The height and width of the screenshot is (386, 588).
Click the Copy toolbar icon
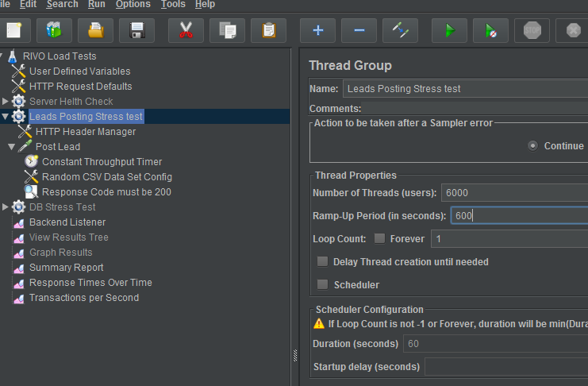[x=227, y=30]
